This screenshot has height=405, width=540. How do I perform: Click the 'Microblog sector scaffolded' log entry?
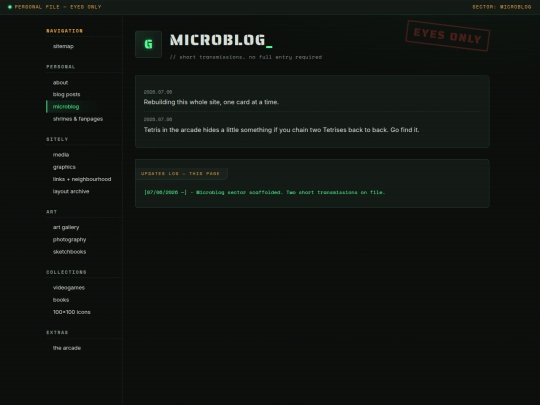point(264,192)
